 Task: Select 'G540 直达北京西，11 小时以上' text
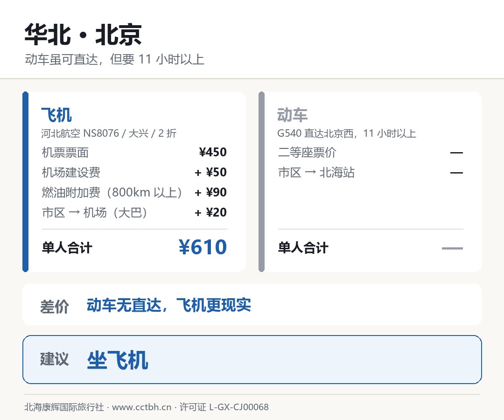coord(346,133)
